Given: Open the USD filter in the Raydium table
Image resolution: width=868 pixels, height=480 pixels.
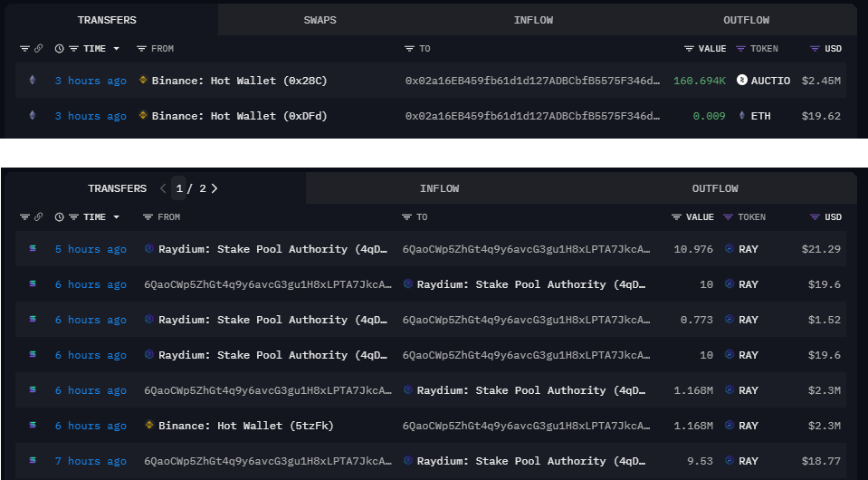Looking at the screenshot, I should [816, 217].
